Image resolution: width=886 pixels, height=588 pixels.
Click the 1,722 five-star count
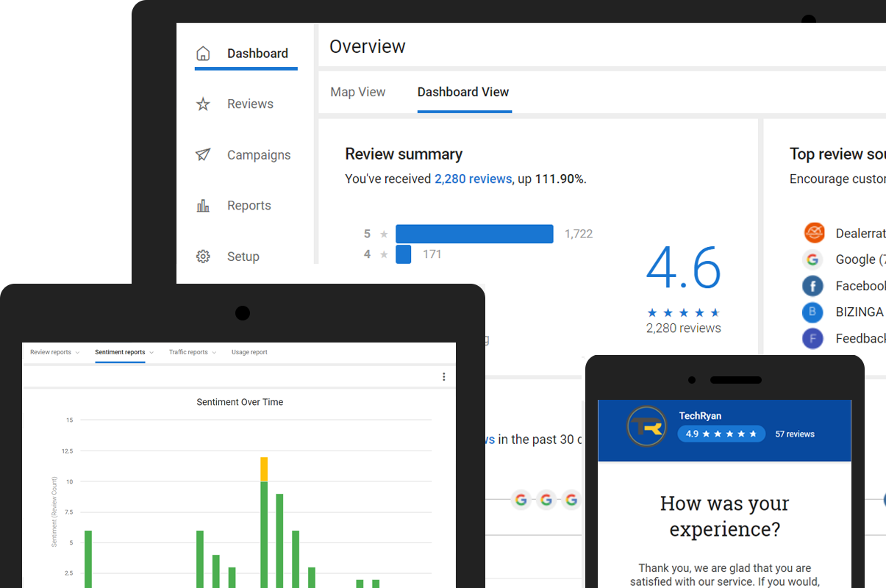coord(579,234)
